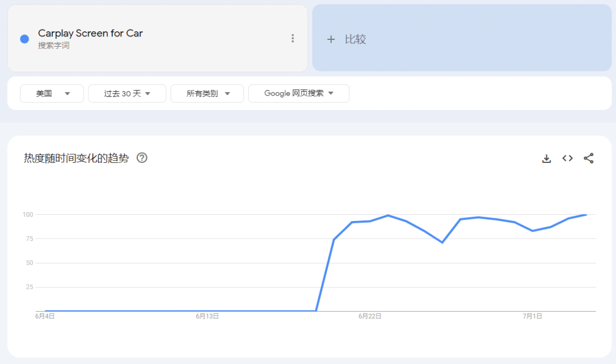Click the 搜索字词 label under the term

coord(54,46)
